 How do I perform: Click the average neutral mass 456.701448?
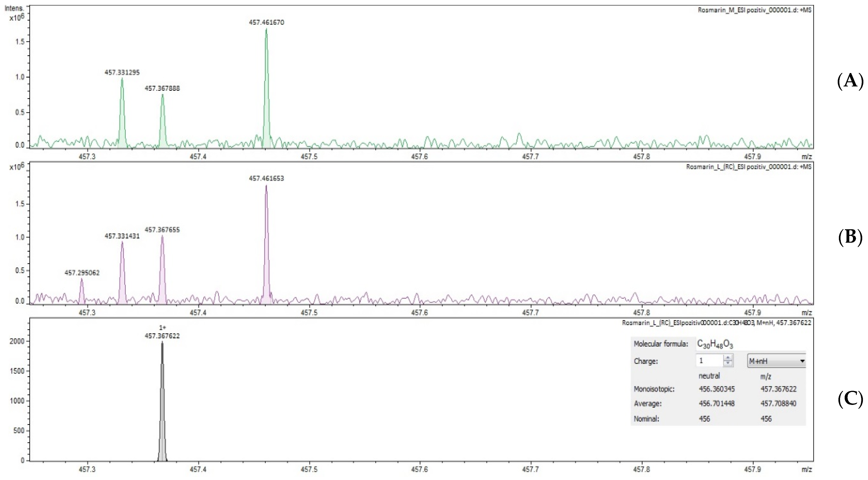[x=717, y=404]
